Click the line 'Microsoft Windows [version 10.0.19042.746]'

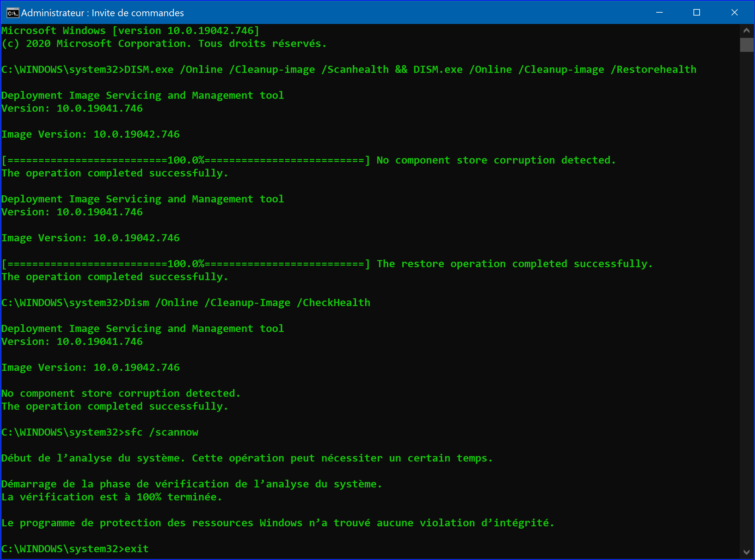click(x=131, y=30)
